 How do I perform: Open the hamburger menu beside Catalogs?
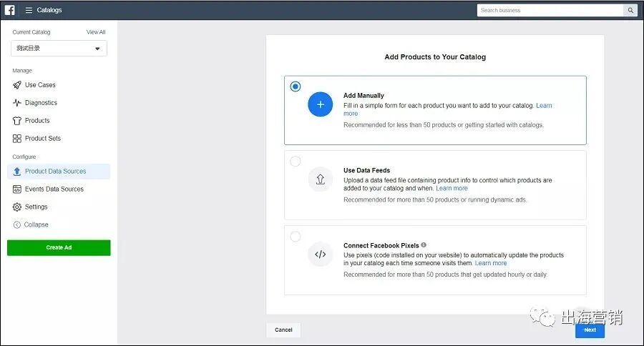[x=29, y=10]
